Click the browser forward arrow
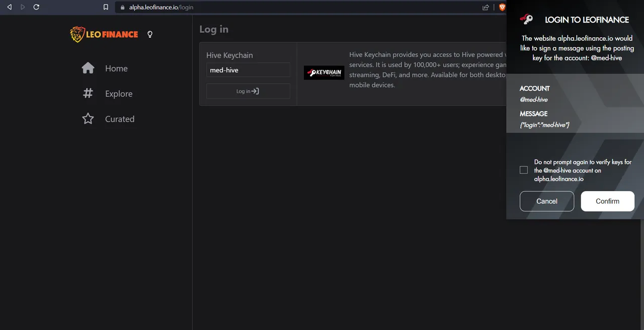The height and width of the screenshot is (330, 644). [23, 7]
